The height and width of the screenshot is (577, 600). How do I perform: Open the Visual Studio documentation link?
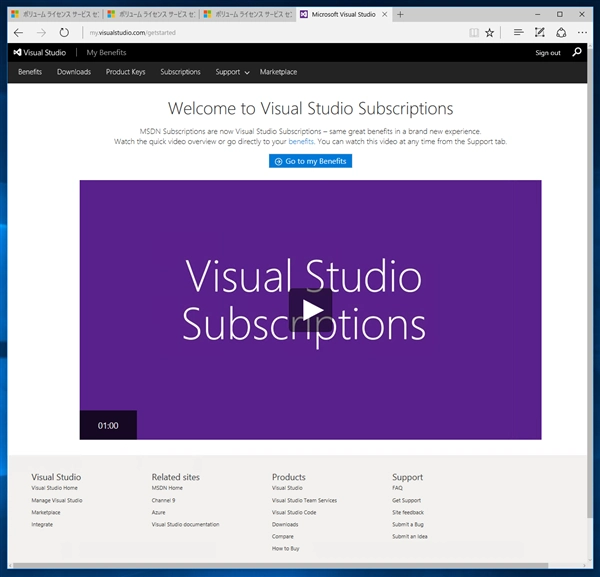[185, 524]
